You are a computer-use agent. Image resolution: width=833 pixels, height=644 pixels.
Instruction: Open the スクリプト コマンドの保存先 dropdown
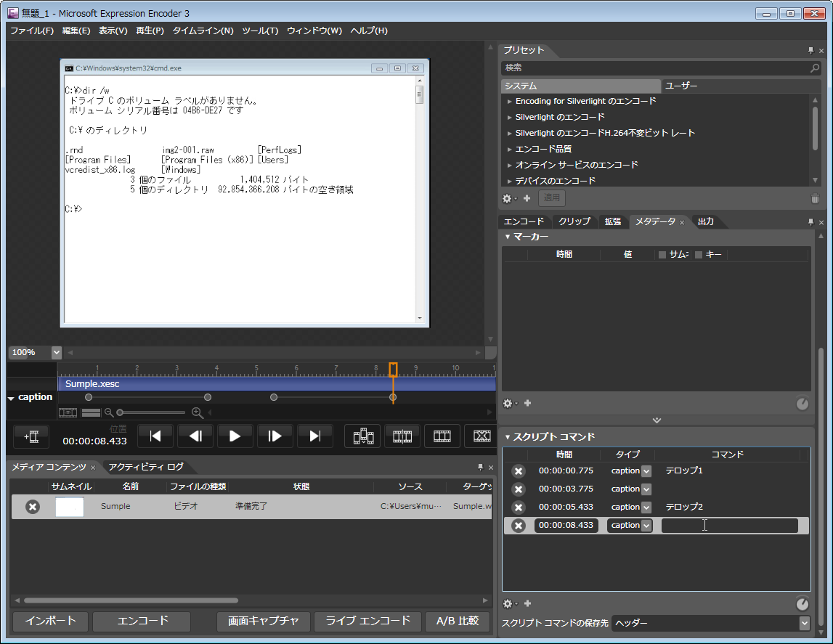pos(803,623)
